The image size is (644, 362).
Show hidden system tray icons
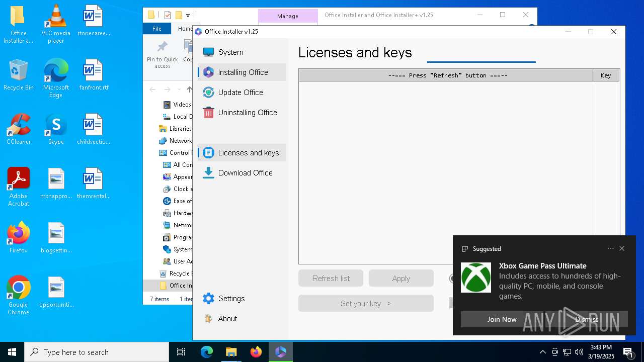pyautogui.click(x=542, y=352)
